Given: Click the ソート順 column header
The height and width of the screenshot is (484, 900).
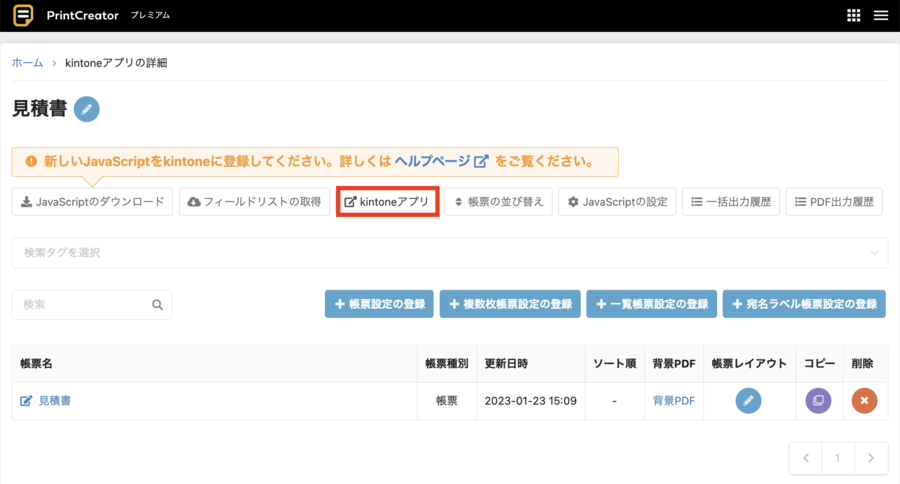Looking at the screenshot, I should click(614, 363).
